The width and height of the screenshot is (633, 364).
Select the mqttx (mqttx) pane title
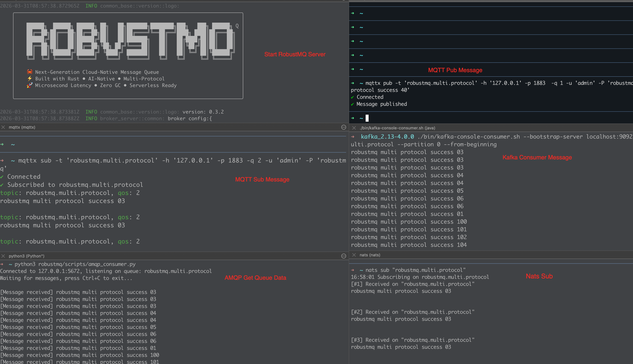[x=22, y=127]
